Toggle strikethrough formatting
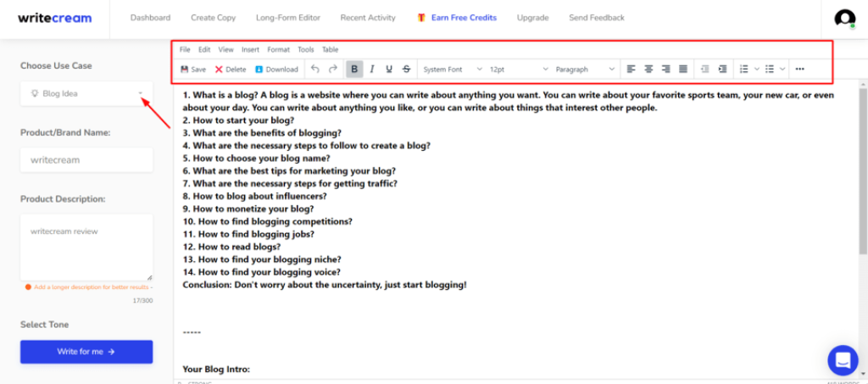868x384 pixels. click(x=407, y=70)
